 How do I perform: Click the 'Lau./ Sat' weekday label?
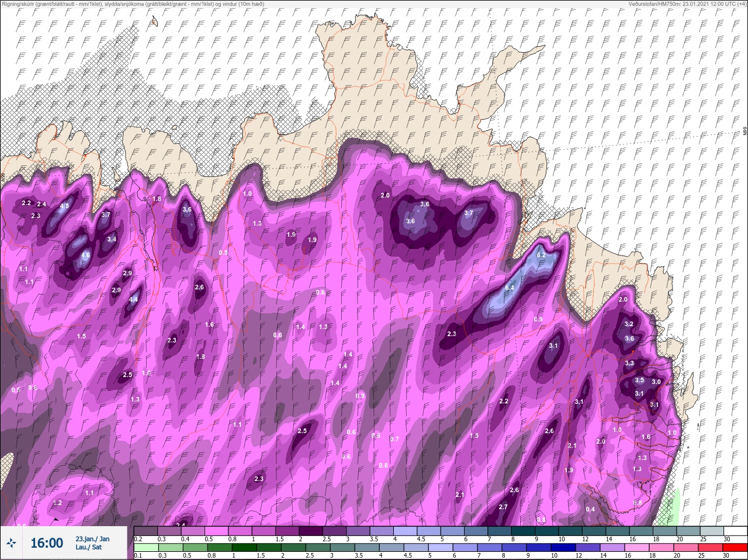coord(88,548)
